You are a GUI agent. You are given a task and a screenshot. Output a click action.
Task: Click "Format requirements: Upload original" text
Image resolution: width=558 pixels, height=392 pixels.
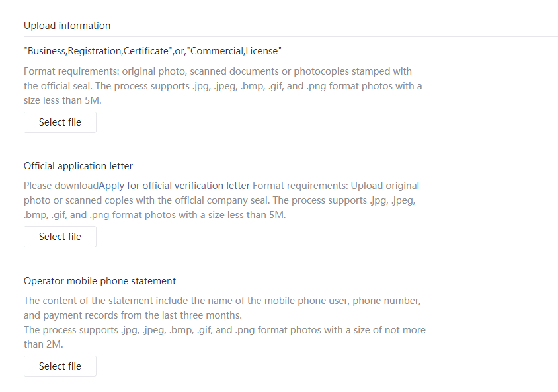click(336, 186)
